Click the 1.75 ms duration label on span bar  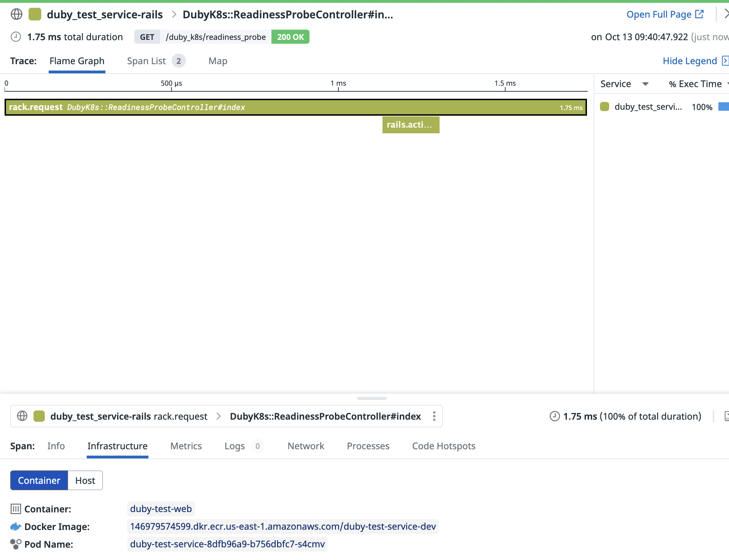(x=571, y=108)
